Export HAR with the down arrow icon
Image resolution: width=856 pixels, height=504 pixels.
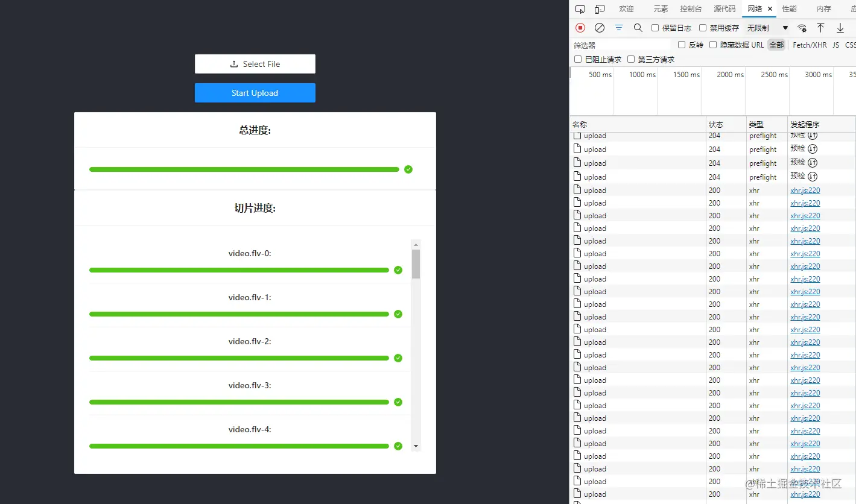point(840,28)
